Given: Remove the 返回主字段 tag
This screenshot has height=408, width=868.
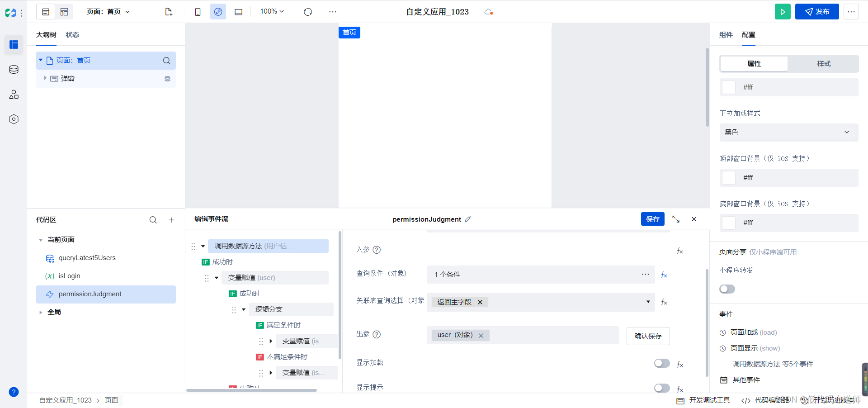Looking at the screenshot, I should (x=480, y=302).
